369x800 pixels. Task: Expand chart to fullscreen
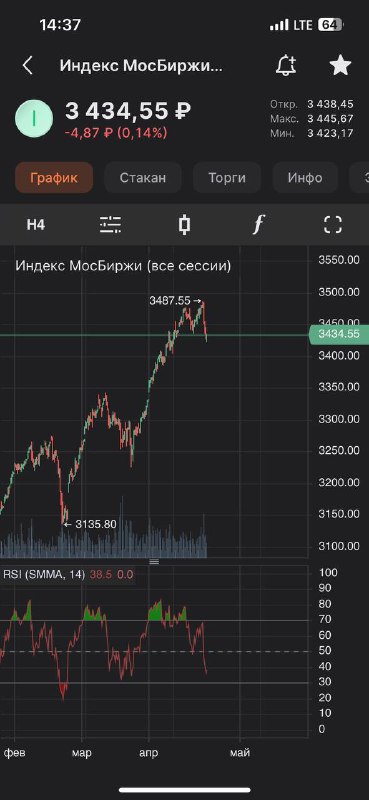pyautogui.click(x=333, y=224)
